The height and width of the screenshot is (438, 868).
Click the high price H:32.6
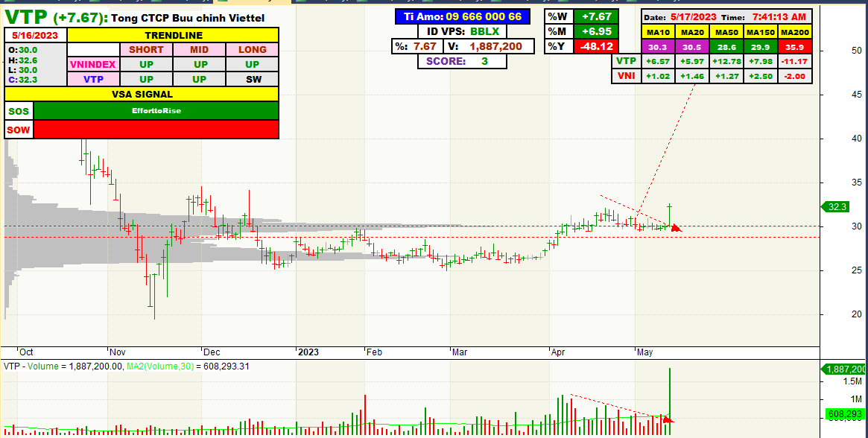point(22,60)
